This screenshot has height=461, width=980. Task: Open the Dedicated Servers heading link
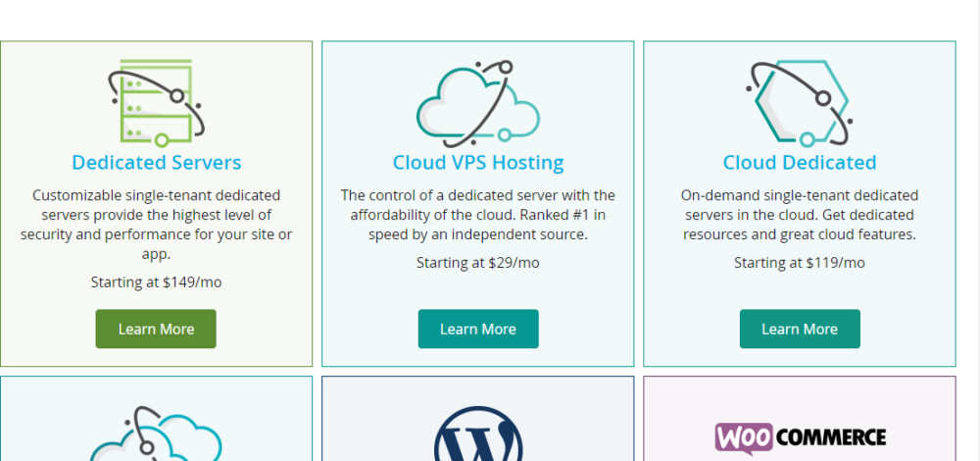156,162
